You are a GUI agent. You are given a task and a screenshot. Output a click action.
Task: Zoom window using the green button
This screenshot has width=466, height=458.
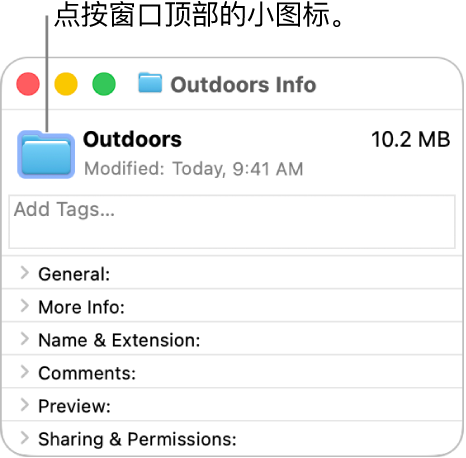104,84
